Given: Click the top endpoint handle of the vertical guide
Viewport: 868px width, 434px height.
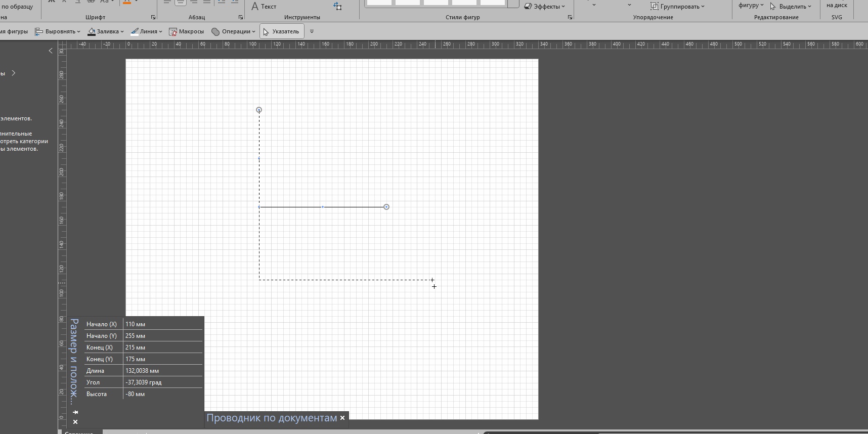Looking at the screenshot, I should coord(259,110).
